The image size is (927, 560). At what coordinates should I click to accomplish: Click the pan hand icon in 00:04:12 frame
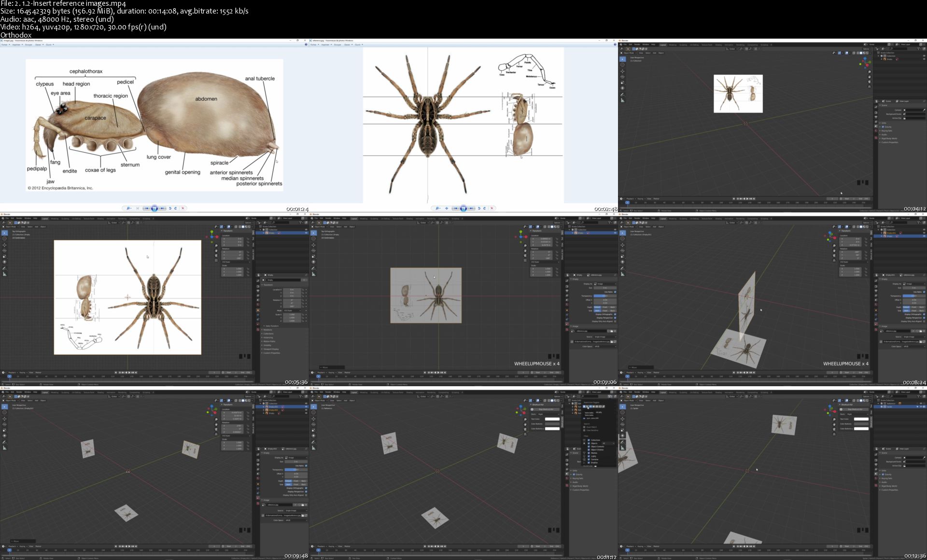(x=870, y=77)
